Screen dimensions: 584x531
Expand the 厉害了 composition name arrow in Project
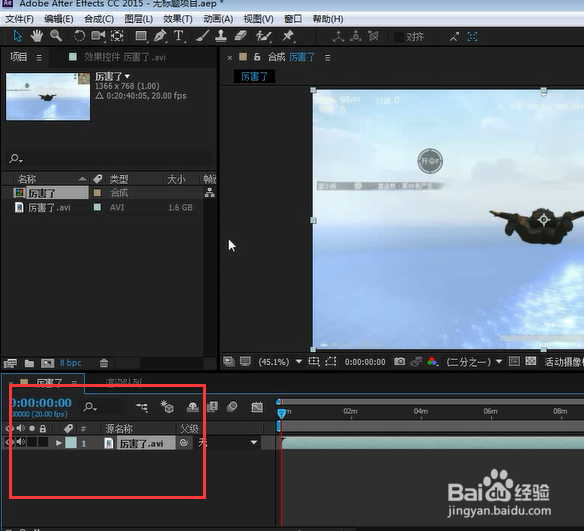point(127,76)
